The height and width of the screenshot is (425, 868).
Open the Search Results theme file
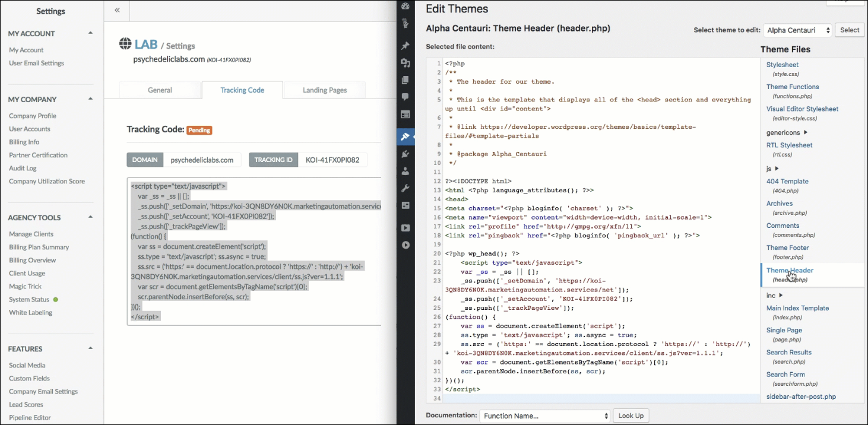[x=789, y=353]
